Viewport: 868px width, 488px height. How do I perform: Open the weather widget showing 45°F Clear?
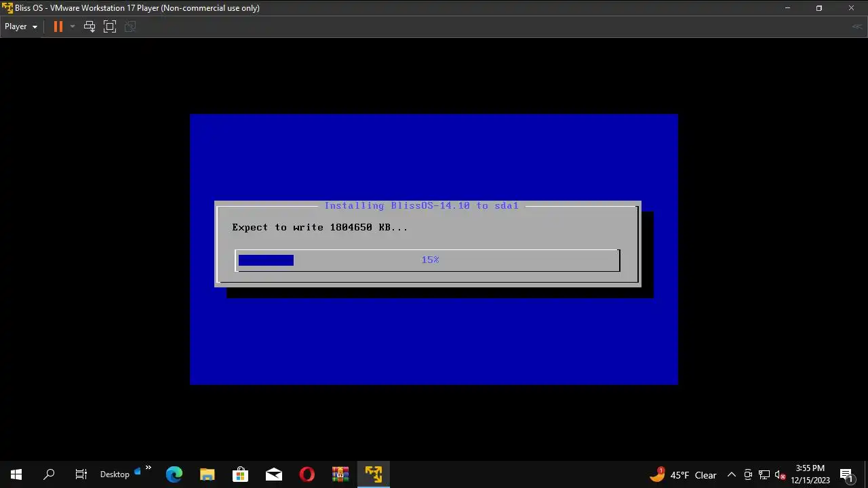(683, 474)
